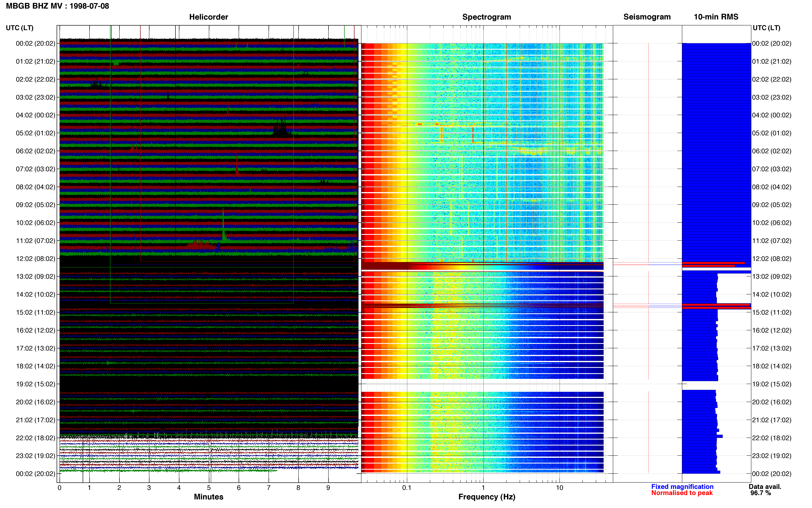Click helicorder time label '01:02 (21:02)'

(36, 61)
